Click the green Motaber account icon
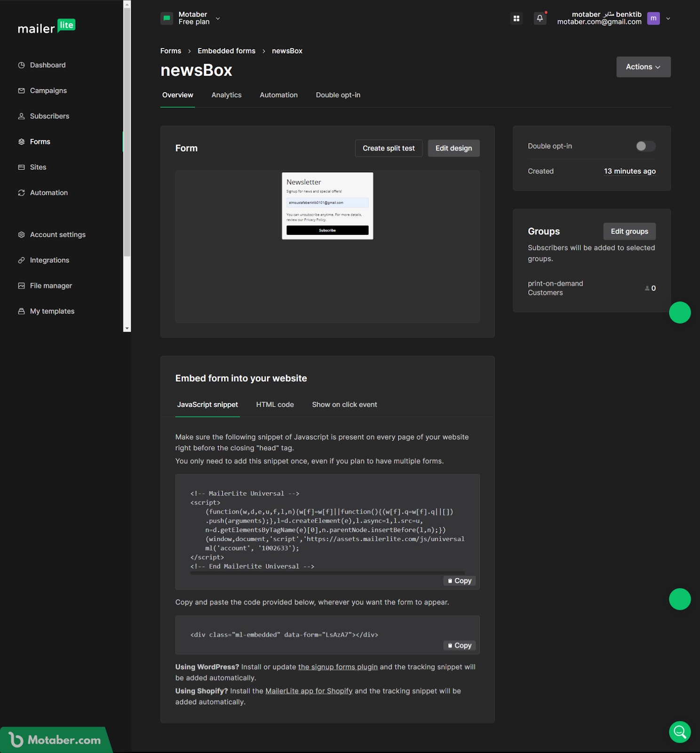Screen dimensions: 700x753 pyautogui.click(x=167, y=18)
